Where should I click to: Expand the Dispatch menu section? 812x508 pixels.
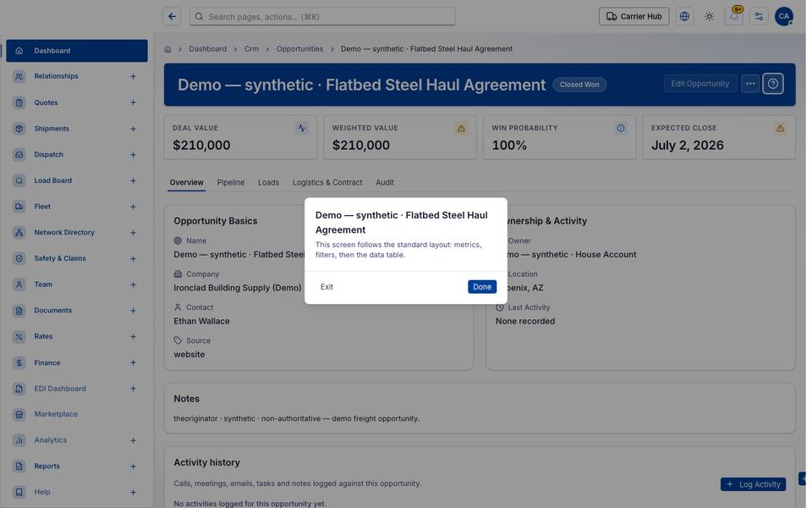(133, 154)
